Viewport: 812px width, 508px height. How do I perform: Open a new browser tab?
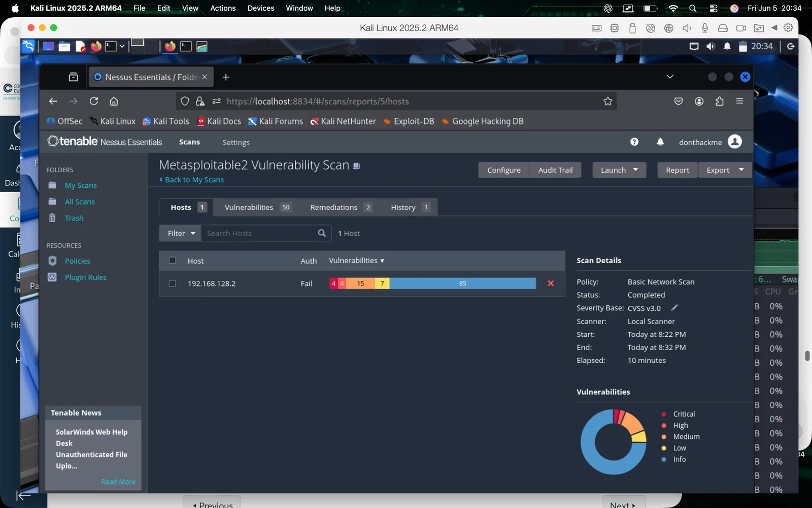click(226, 77)
